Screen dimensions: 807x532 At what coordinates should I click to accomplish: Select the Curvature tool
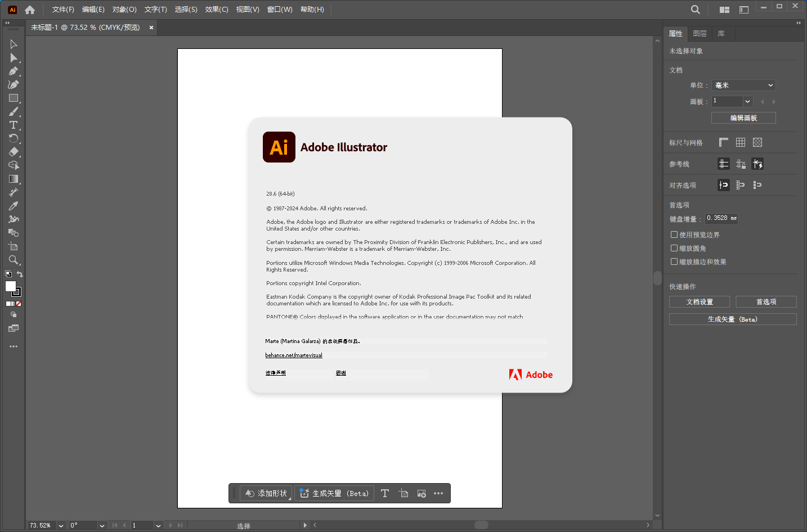(14, 85)
